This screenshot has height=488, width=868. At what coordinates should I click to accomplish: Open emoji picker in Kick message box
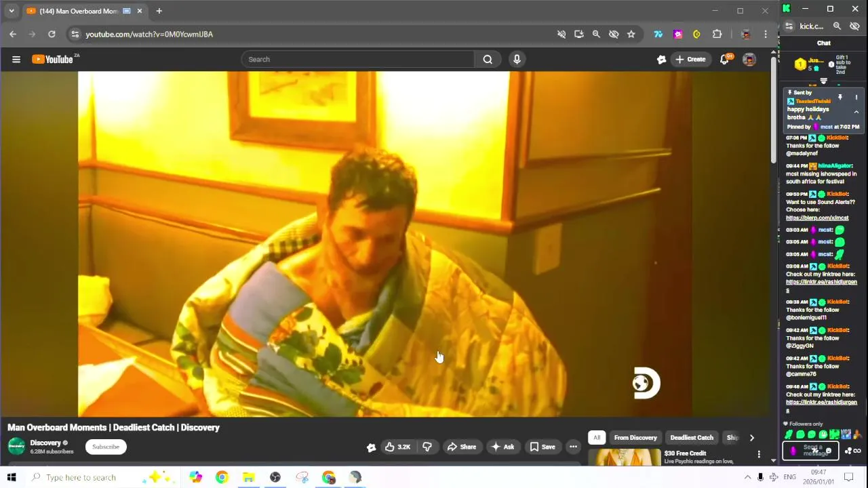828,451
